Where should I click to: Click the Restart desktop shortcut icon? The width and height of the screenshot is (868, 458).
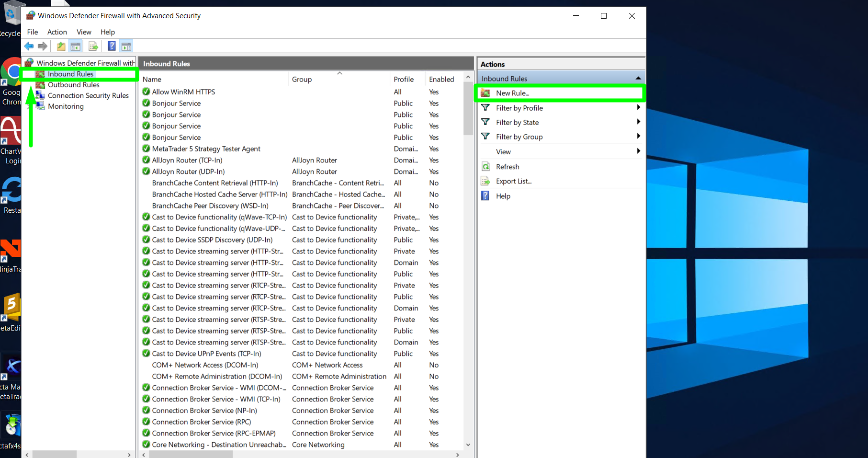point(11,191)
